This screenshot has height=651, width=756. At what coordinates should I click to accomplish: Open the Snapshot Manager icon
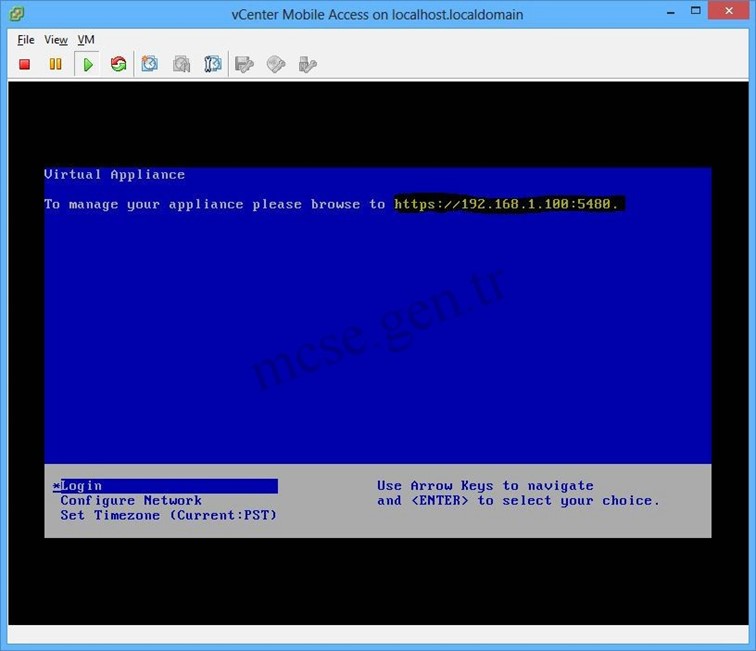213,64
